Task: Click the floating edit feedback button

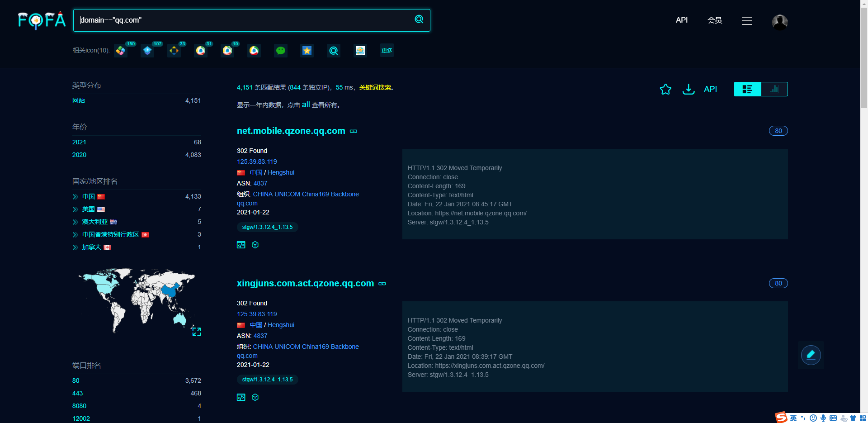Action: [811, 355]
